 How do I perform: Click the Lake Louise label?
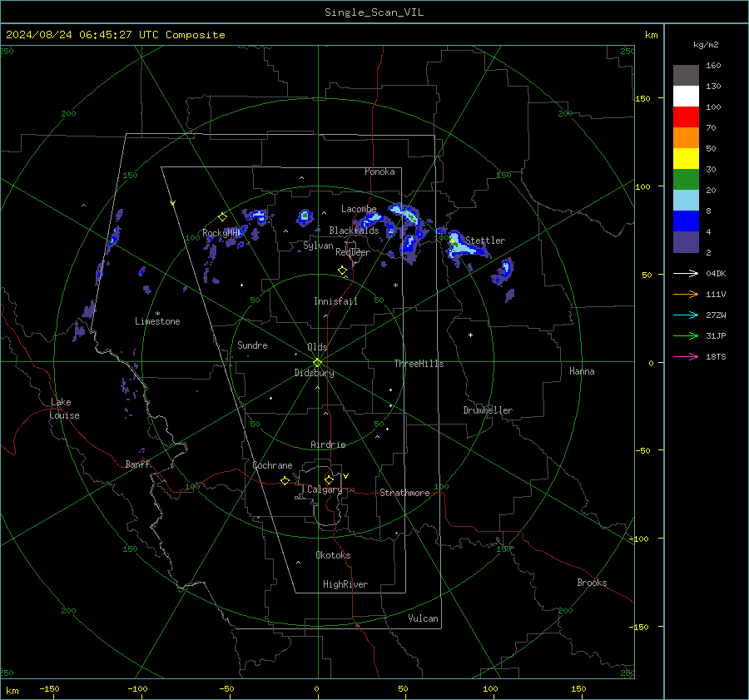(64, 409)
